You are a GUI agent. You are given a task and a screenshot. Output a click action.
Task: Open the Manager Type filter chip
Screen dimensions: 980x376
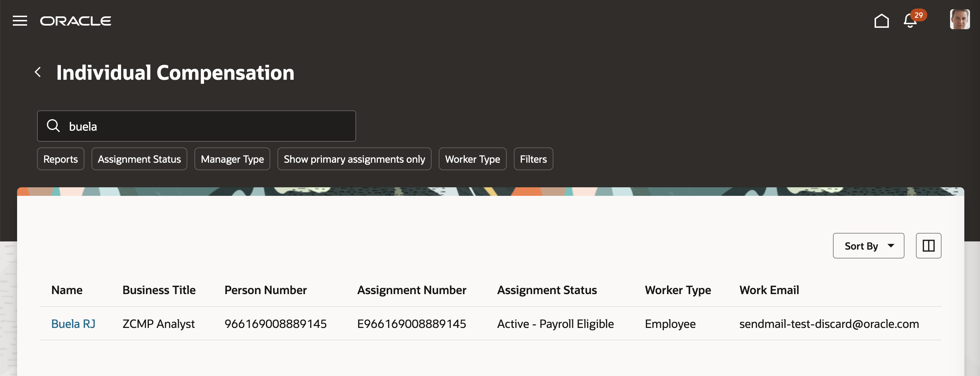232,159
